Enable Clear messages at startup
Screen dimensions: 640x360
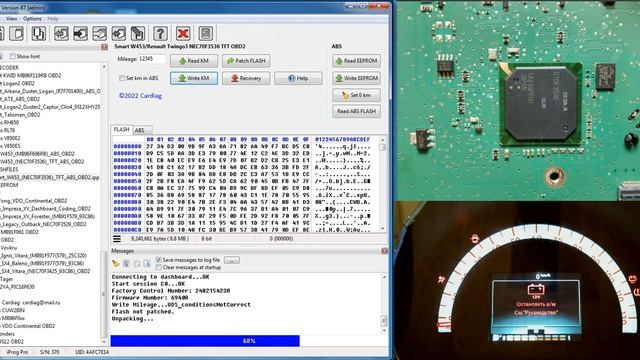coord(159,267)
